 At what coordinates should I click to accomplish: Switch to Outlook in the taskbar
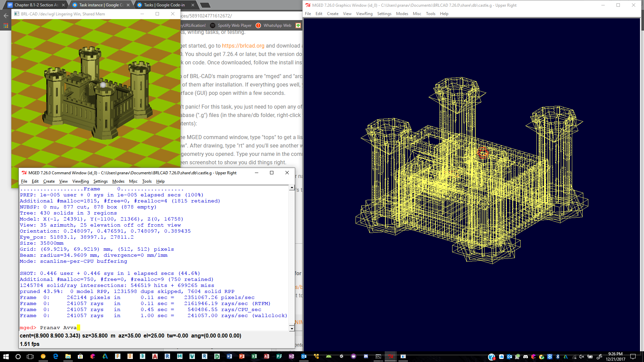pos(304,356)
